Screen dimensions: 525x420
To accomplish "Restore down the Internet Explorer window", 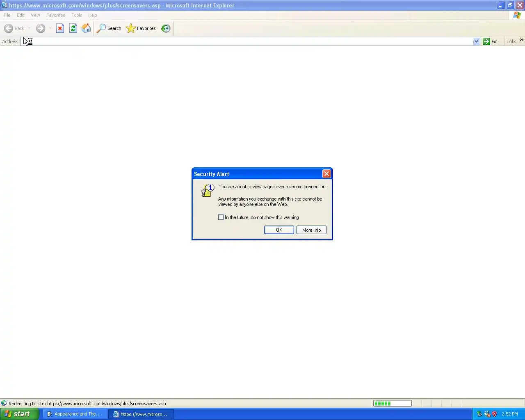I will (510, 5).
